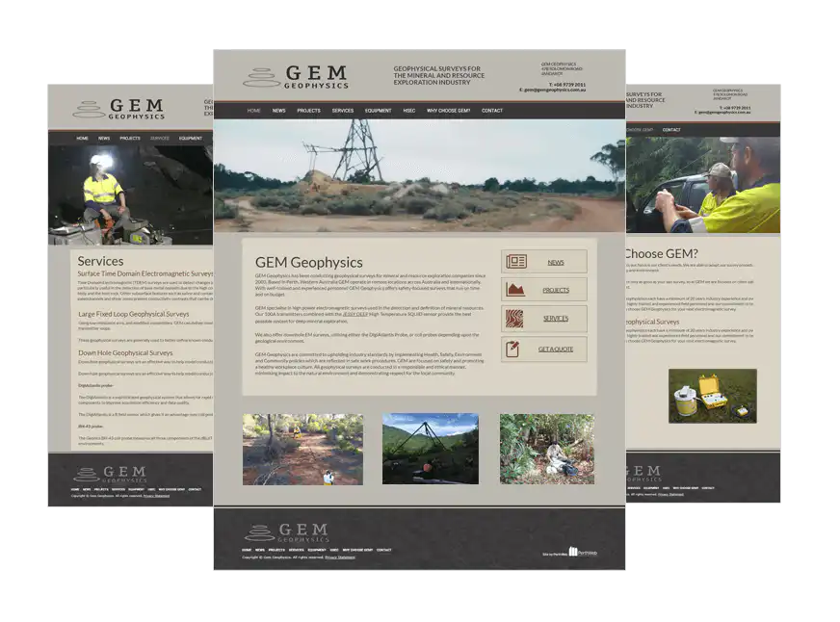Click the chart icon beside PROJECTS button
Image resolution: width=840 pixels, height=622 pixels.
click(515, 290)
